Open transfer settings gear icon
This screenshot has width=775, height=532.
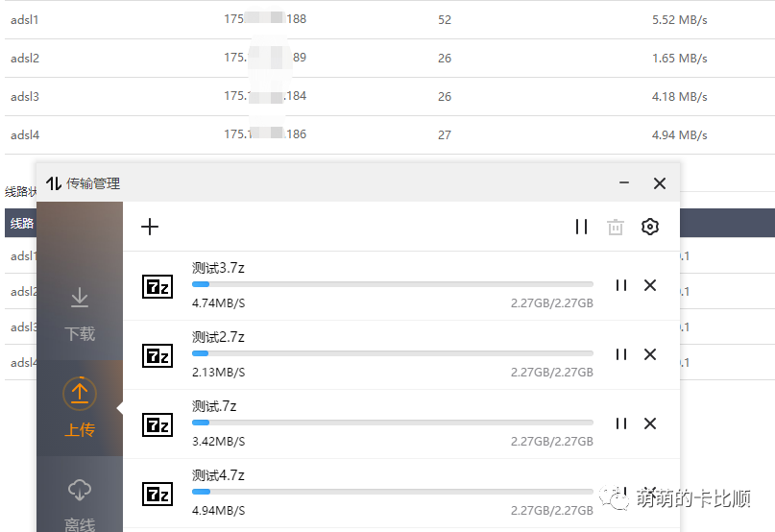click(x=650, y=227)
